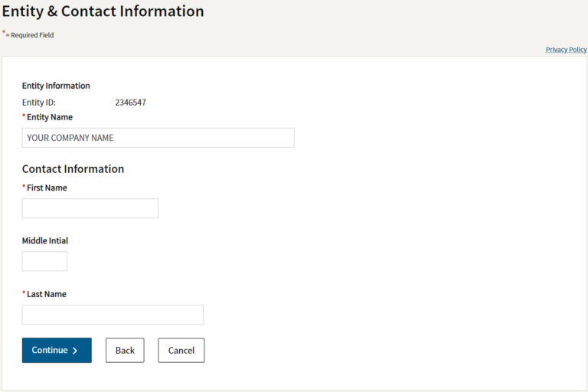Screen dimensions: 588x392
Task: Cancel the entity information form
Action: pyautogui.click(x=181, y=350)
